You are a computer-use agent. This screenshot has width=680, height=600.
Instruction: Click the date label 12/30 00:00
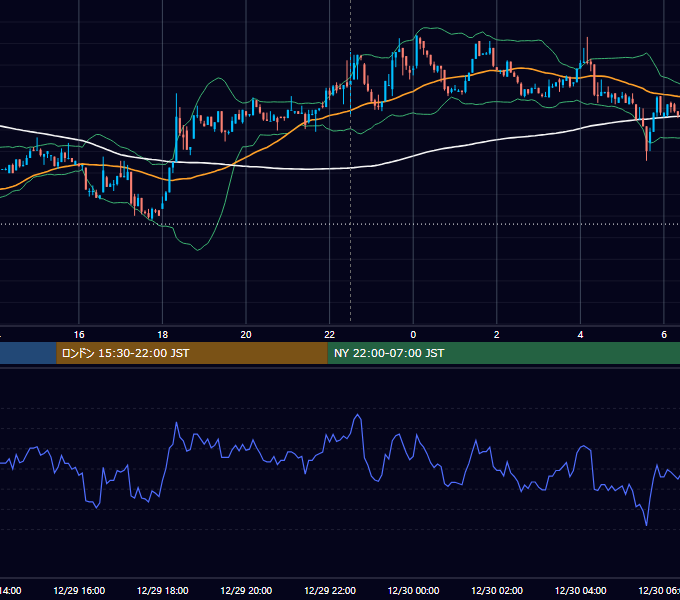click(x=413, y=590)
